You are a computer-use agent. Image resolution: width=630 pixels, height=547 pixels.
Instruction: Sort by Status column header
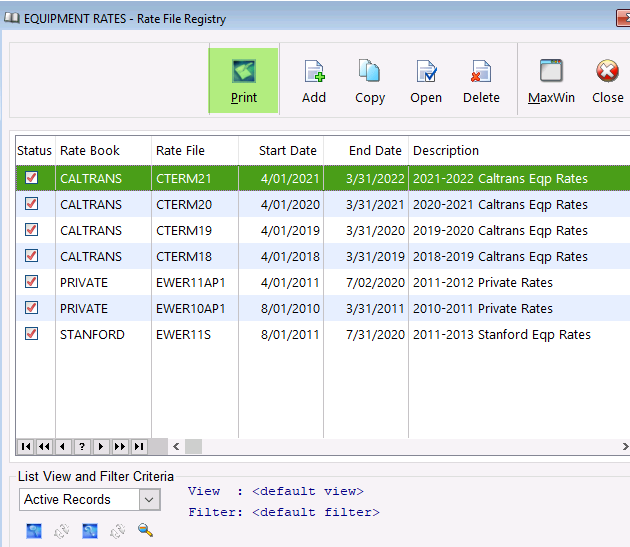tap(35, 151)
